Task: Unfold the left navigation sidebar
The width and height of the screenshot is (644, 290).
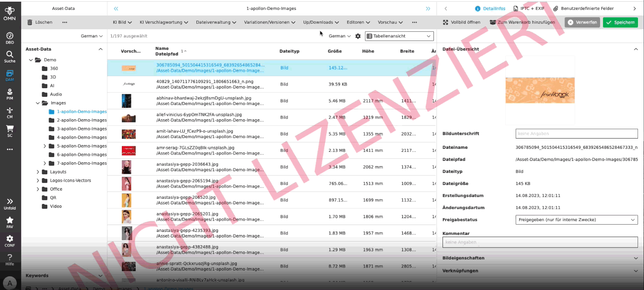Action: coord(9,204)
